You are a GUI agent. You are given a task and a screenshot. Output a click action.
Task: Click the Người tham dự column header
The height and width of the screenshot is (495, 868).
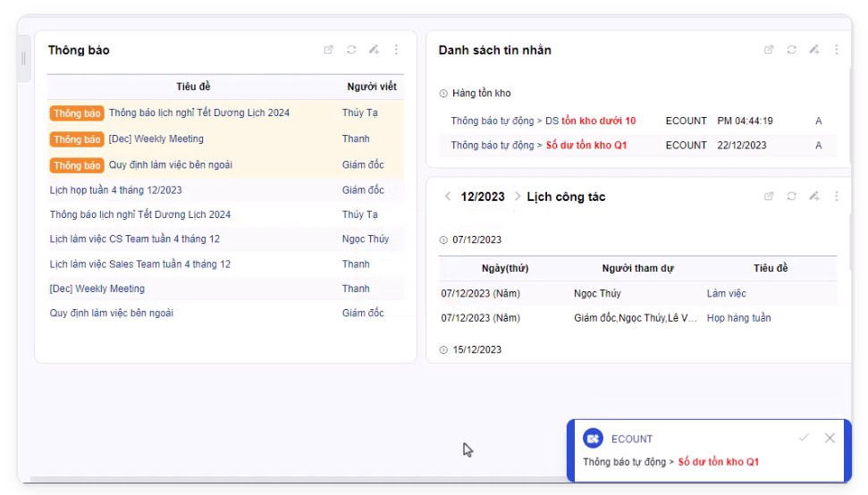point(637,268)
